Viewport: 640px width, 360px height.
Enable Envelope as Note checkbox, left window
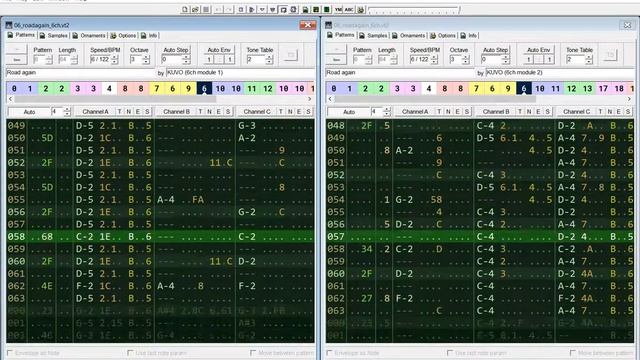point(10,353)
